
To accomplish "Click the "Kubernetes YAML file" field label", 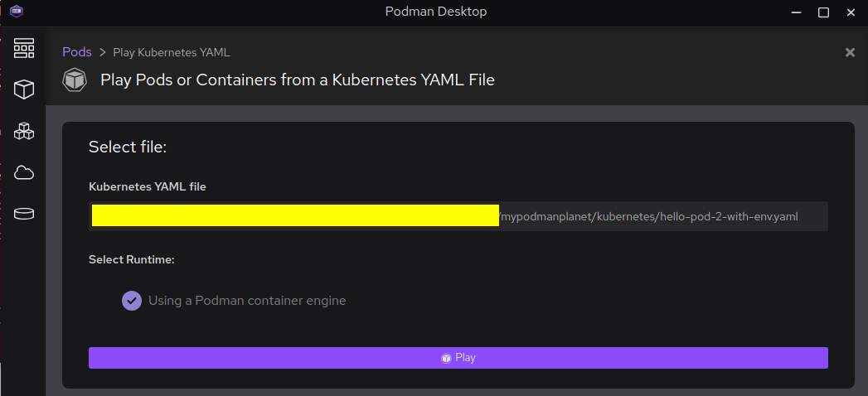I will point(147,186).
